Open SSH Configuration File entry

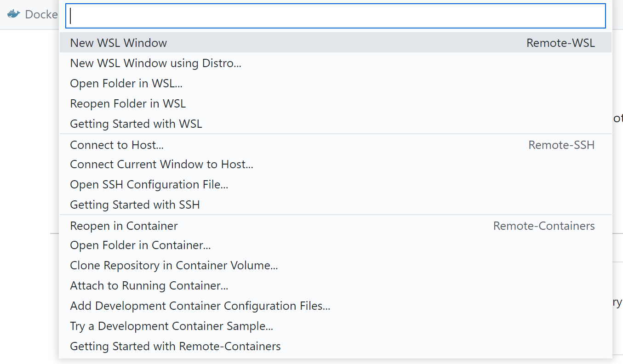[x=336, y=184]
